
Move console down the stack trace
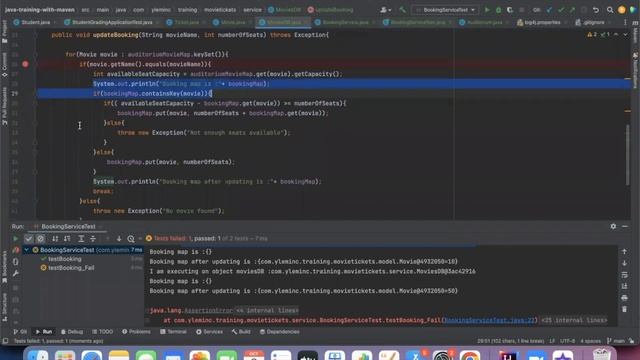pos(624,263)
